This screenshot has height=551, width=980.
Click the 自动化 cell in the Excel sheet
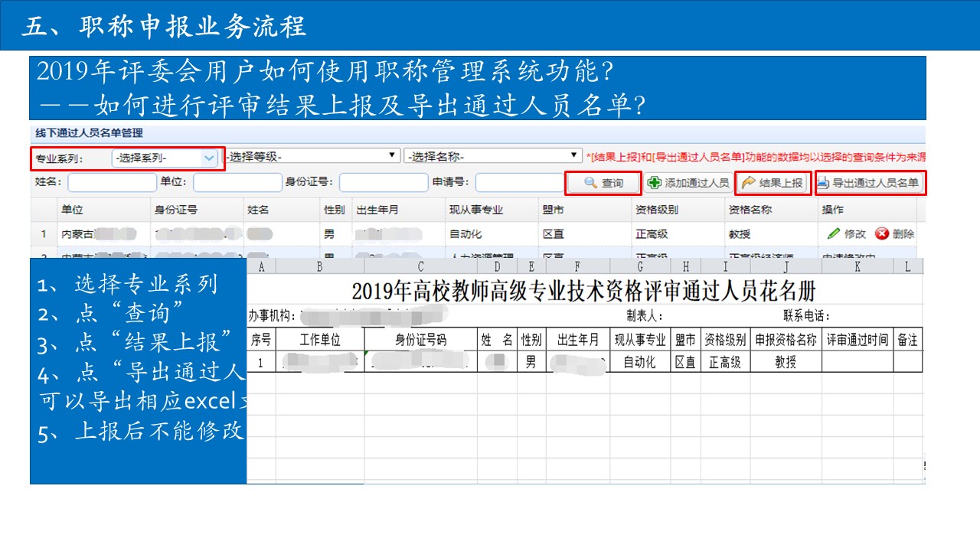pos(639,362)
